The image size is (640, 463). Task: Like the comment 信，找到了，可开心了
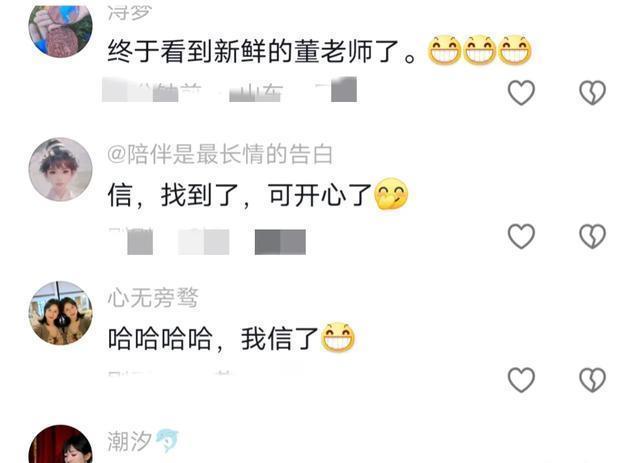coord(521,236)
